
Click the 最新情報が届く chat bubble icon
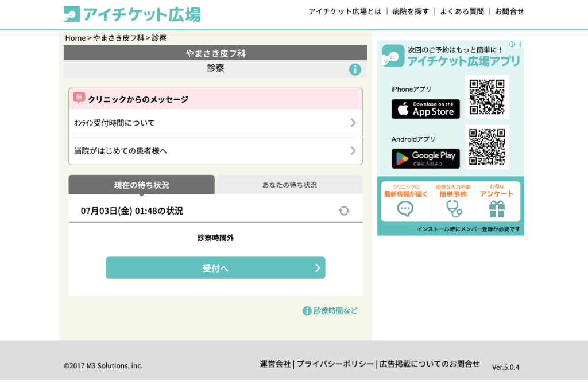tap(405, 209)
